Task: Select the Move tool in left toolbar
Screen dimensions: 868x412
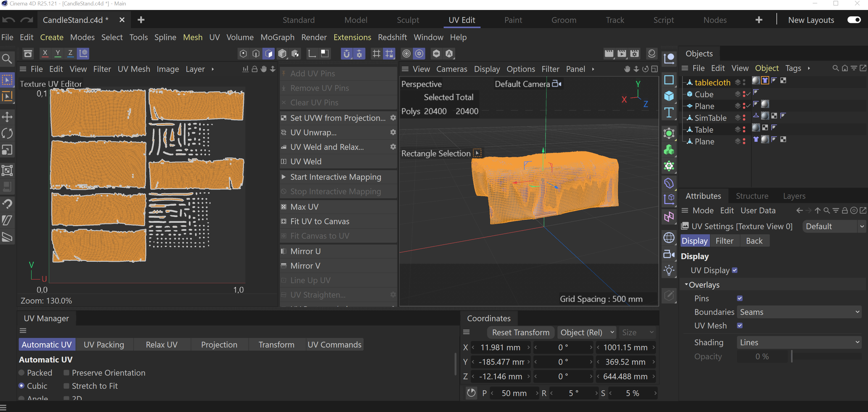Action: 8,117
